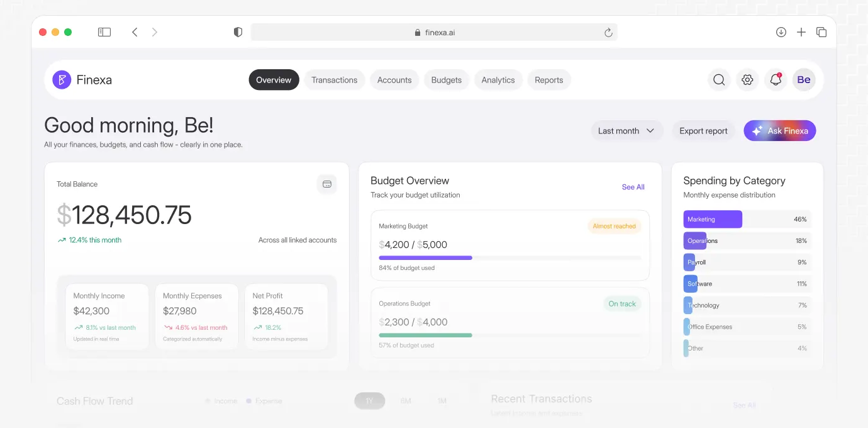The width and height of the screenshot is (868, 428).
Task: Open the Monthly Ecpenses card
Action: coord(197,317)
